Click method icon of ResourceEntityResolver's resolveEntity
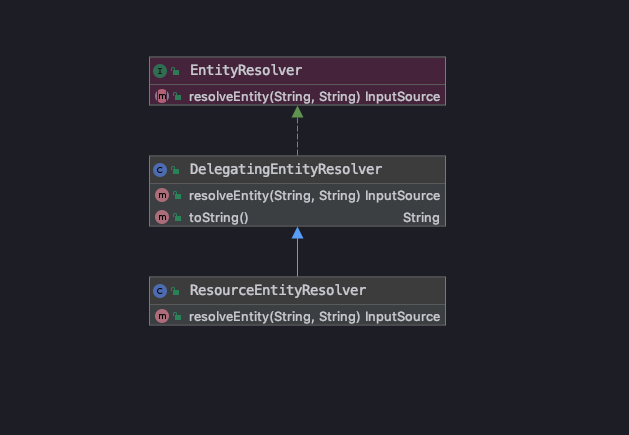629x435 pixels. tap(161, 316)
